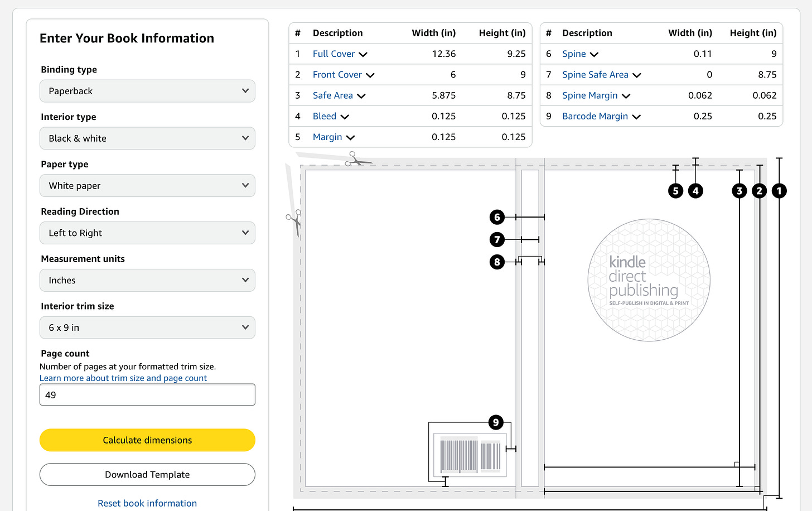Open Learn more about trim size link
Viewport: 812px width, 511px height.
point(123,378)
